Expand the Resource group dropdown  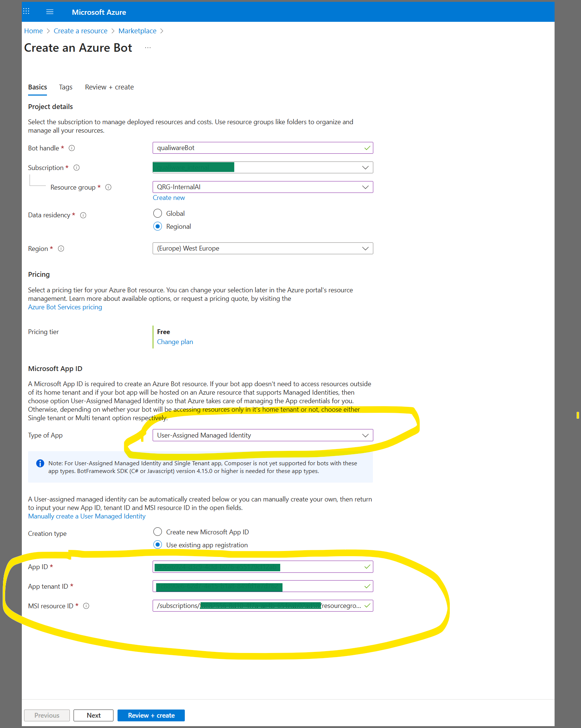(262, 187)
